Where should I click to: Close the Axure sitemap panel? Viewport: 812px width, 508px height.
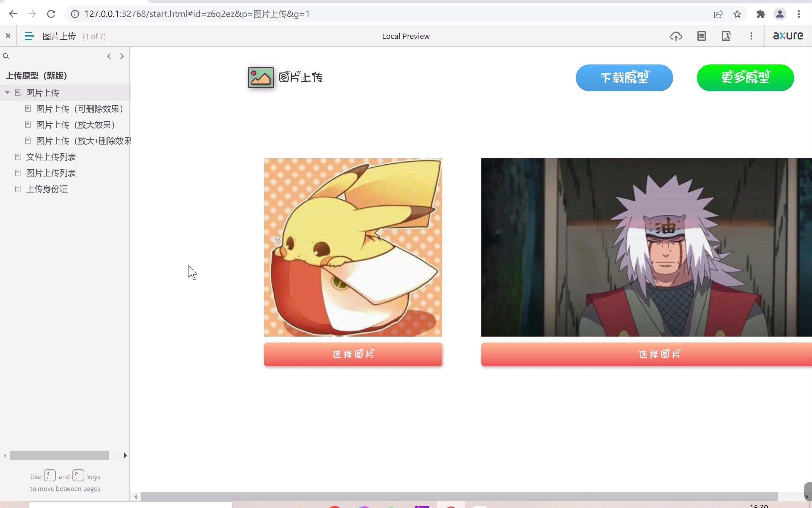(x=8, y=36)
